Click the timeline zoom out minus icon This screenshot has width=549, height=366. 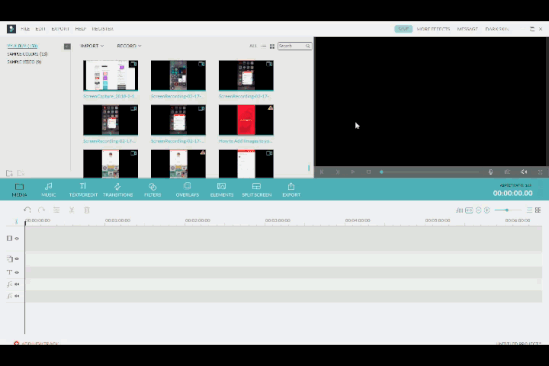pos(478,210)
